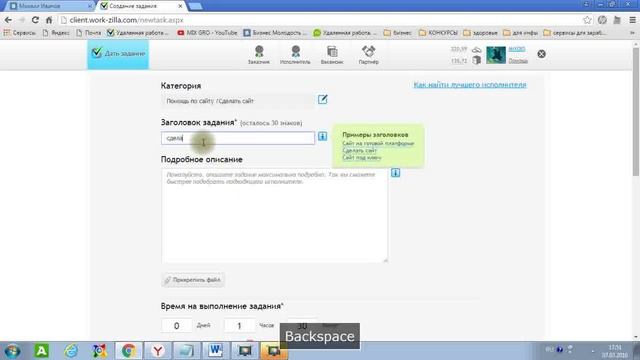Choose example title Сайт под ключ
640x360 pixels.
[362, 158]
